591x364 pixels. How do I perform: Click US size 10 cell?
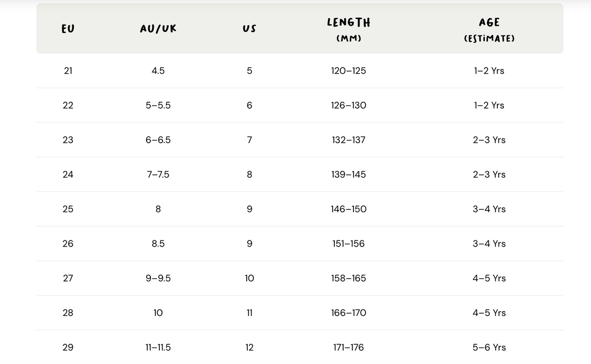[x=249, y=279]
